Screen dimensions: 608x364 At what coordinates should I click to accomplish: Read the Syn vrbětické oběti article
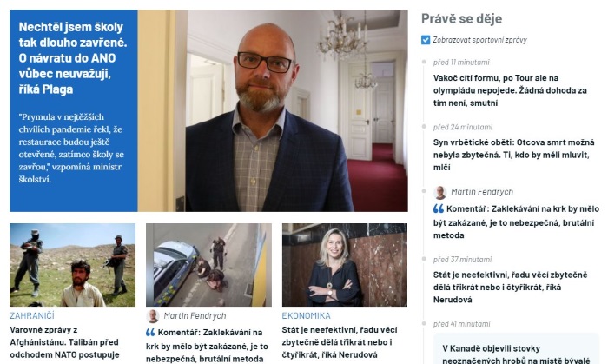tap(514, 155)
